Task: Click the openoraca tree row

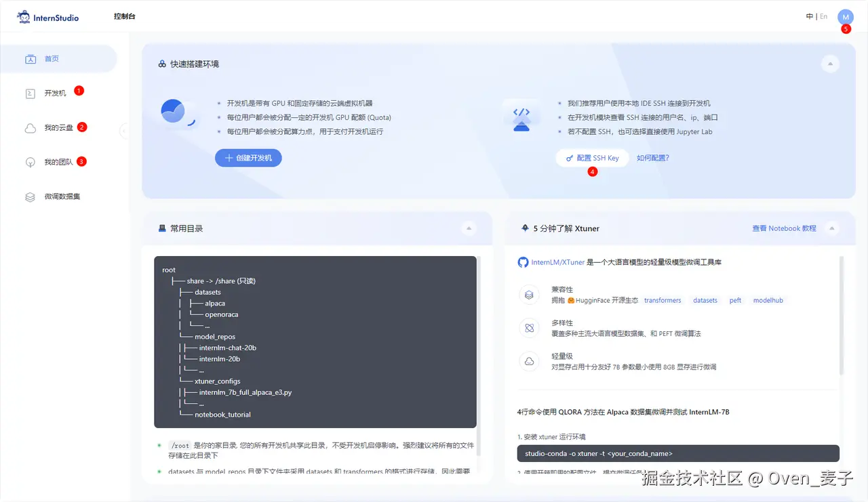Action: 221,314
